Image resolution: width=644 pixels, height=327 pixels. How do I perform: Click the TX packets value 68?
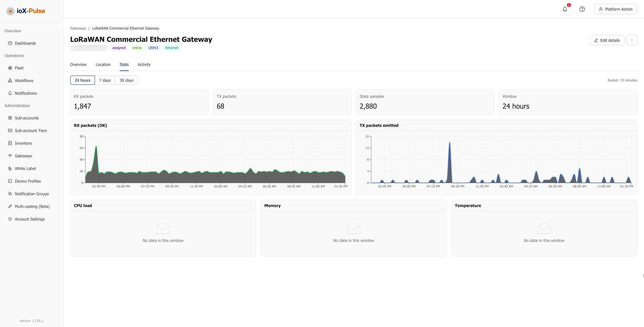[x=221, y=106]
